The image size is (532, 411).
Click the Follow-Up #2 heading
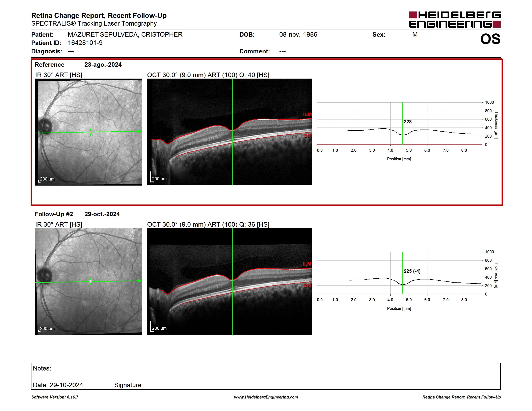54,214
